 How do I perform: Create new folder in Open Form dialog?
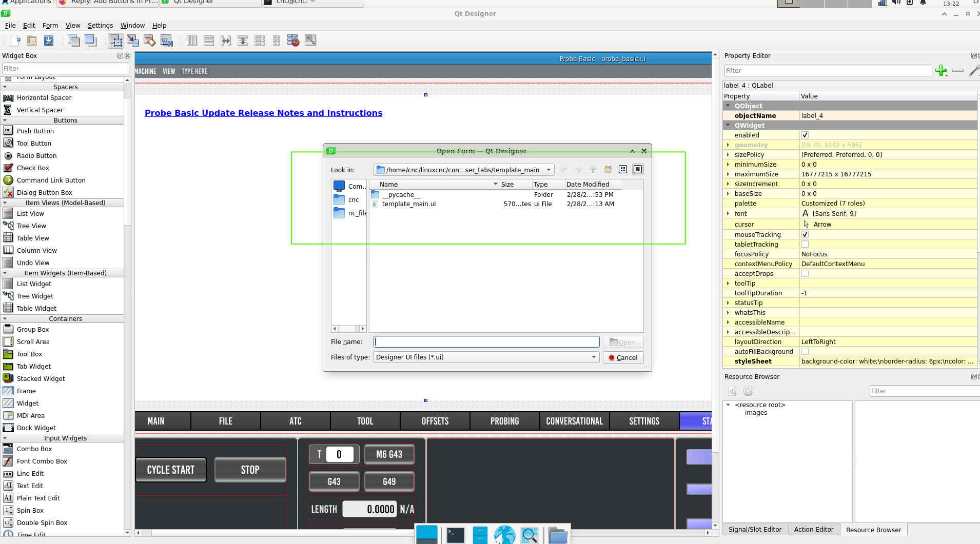(608, 170)
